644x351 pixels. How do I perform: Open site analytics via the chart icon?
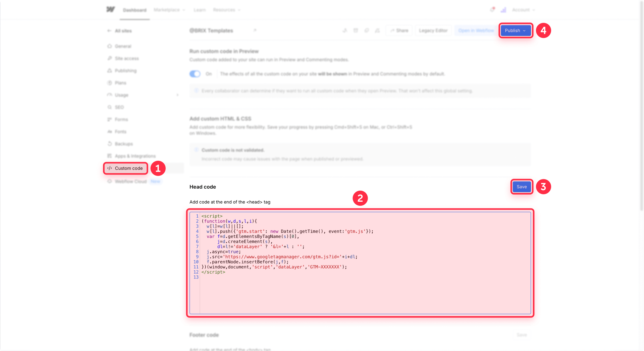pyautogui.click(x=503, y=10)
